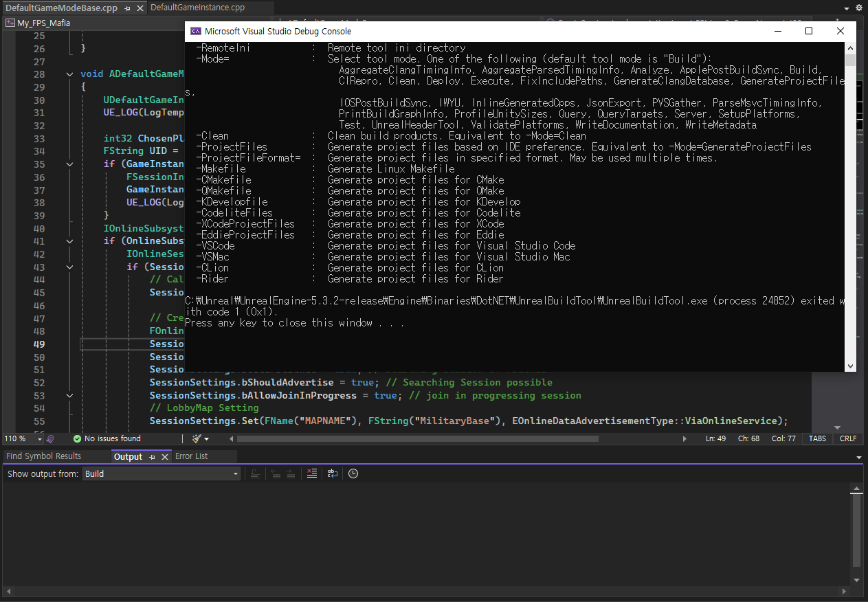The image size is (868, 602).
Task: Open the Find Symbol Results tab
Action: [x=43, y=456]
